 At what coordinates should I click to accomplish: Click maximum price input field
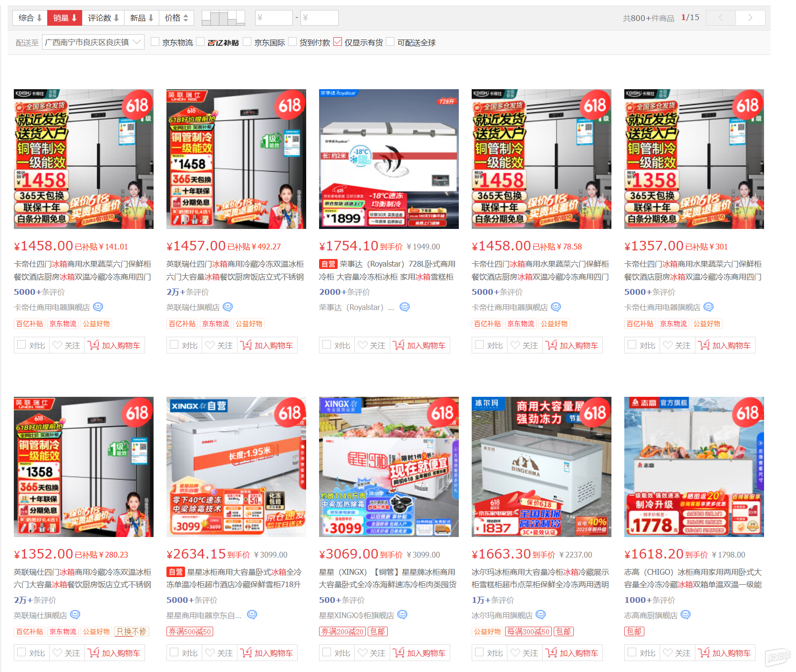pyautogui.click(x=320, y=18)
